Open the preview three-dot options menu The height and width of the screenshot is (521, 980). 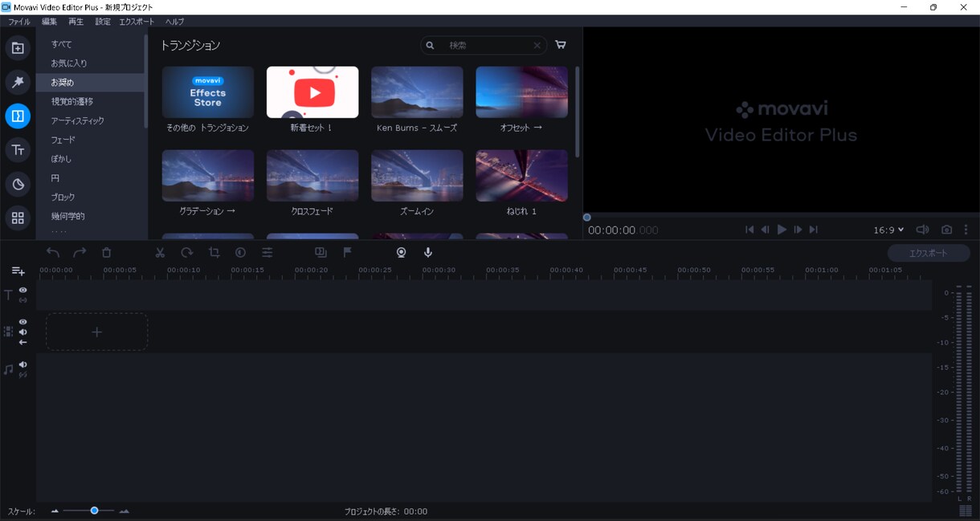[966, 230]
